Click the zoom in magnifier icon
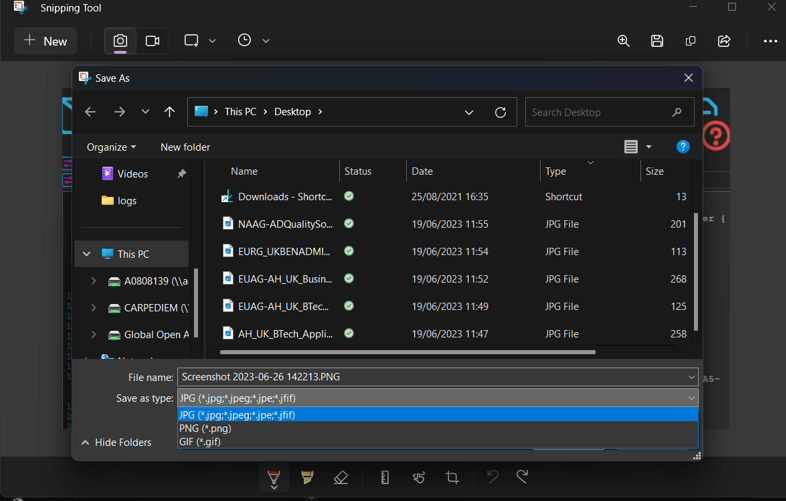Screen dimensions: 786x501 point(623,41)
